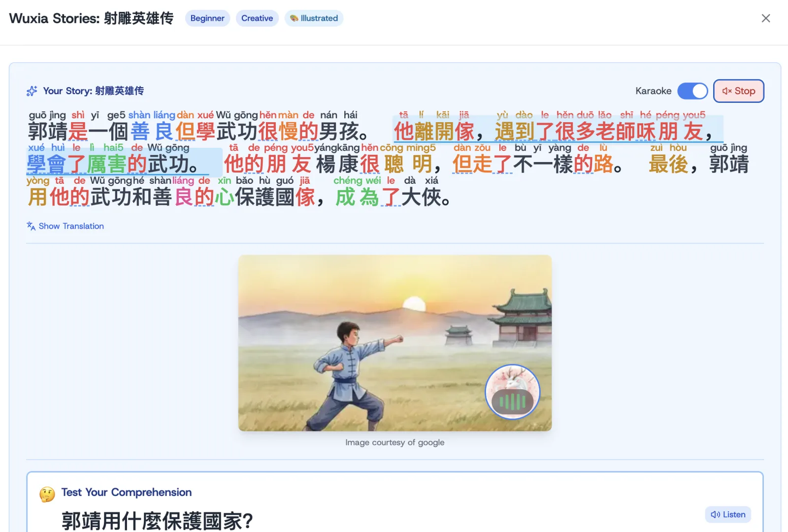Click the Illustrated badge label
Viewport: 788px width, 532px height.
pos(318,18)
